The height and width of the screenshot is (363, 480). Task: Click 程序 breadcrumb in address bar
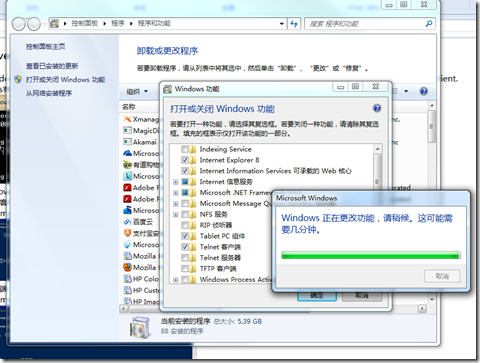point(118,23)
